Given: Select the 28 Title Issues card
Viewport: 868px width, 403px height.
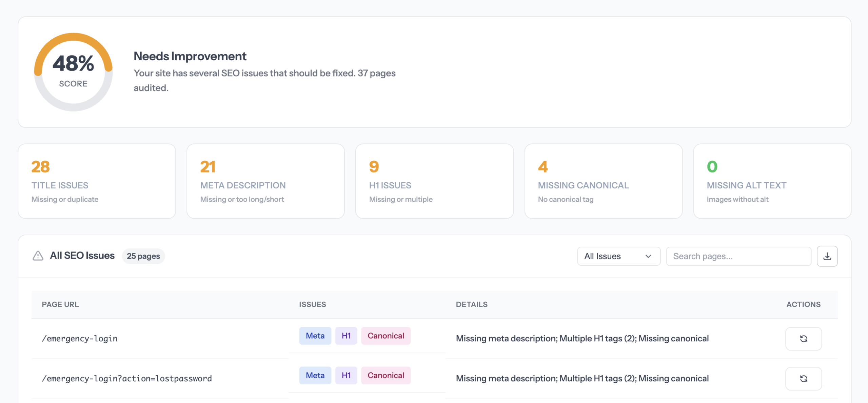Looking at the screenshot, I should coord(97,181).
